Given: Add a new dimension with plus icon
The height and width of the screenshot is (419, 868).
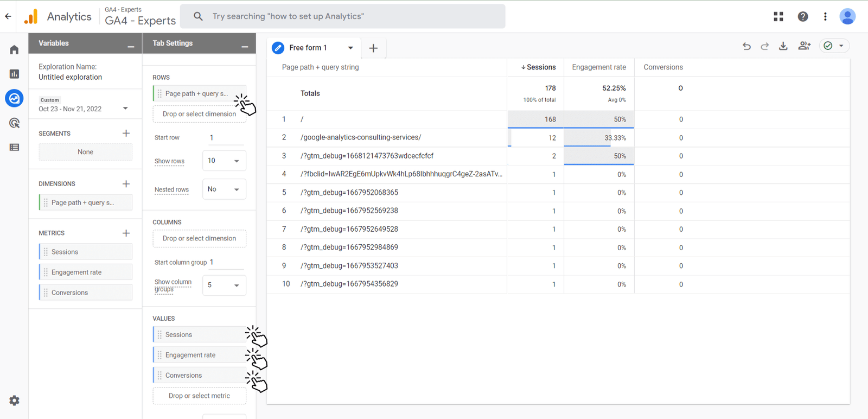Looking at the screenshot, I should click(126, 183).
